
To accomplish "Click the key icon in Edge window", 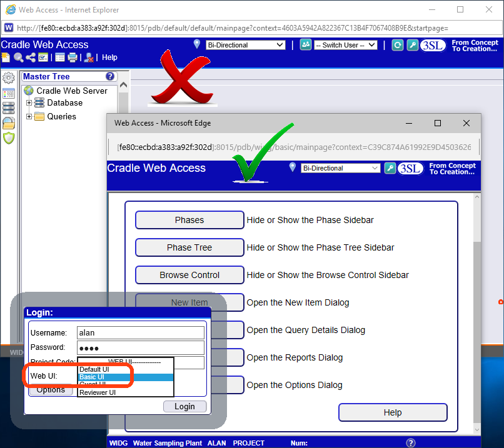I will (390, 168).
